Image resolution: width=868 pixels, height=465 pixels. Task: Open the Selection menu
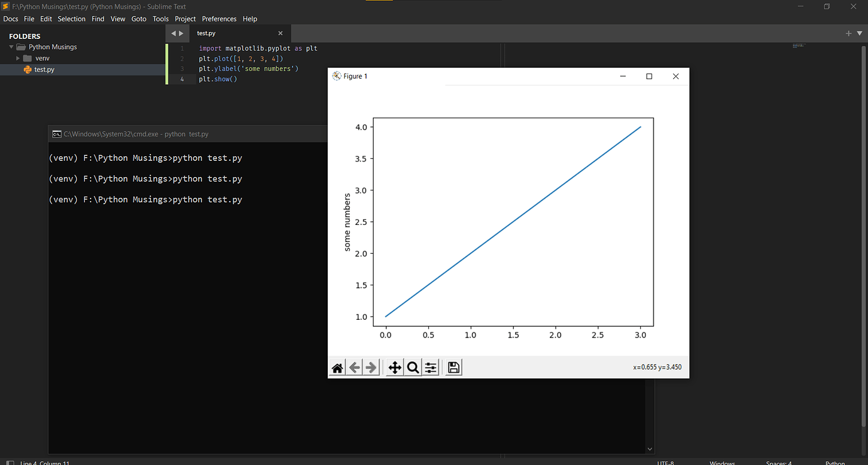pyautogui.click(x=72, y=19)
